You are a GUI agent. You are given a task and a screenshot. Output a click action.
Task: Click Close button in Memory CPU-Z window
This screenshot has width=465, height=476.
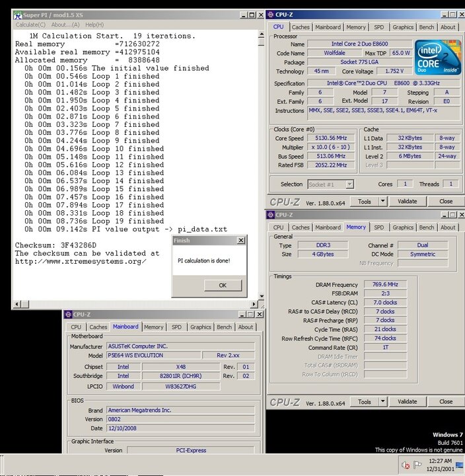(x=446, y=402)
